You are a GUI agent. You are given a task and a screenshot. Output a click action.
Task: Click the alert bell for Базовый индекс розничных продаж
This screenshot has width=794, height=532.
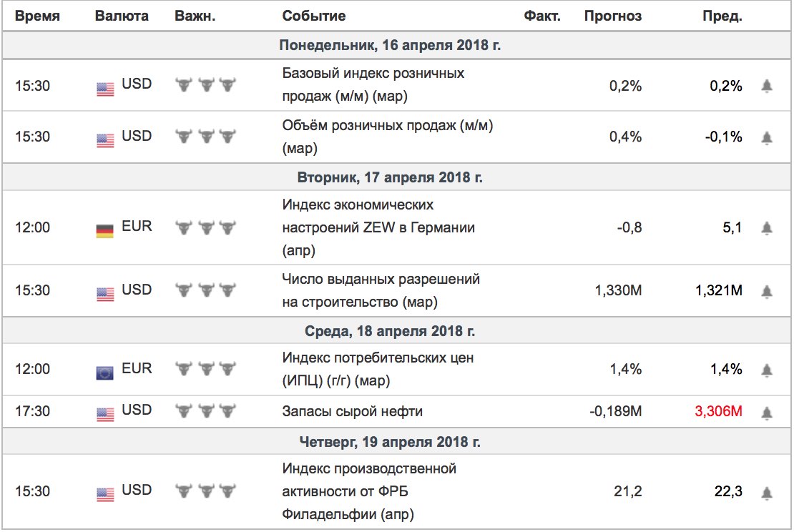coord(767,86)
